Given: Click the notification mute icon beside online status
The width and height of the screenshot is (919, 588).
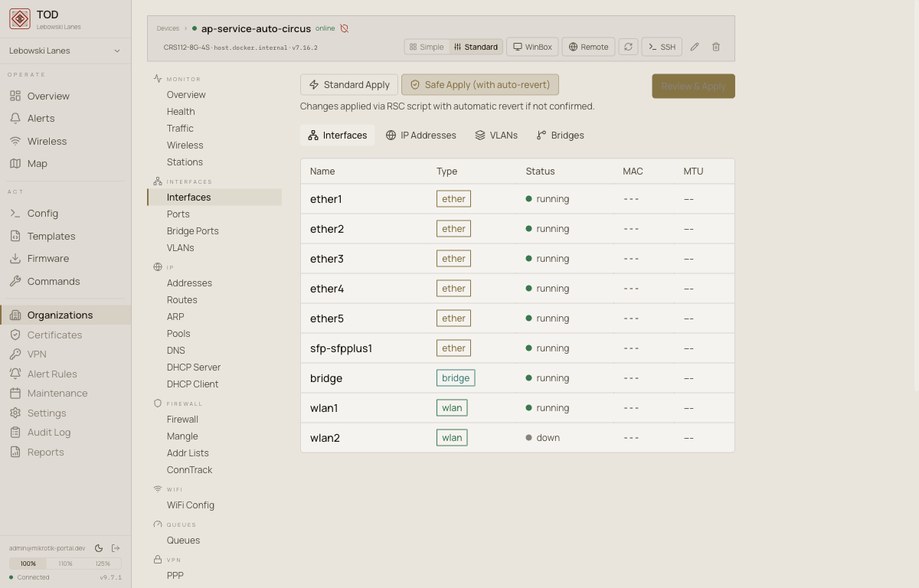Looking at the screenshot, I should [x=344, y=28].
